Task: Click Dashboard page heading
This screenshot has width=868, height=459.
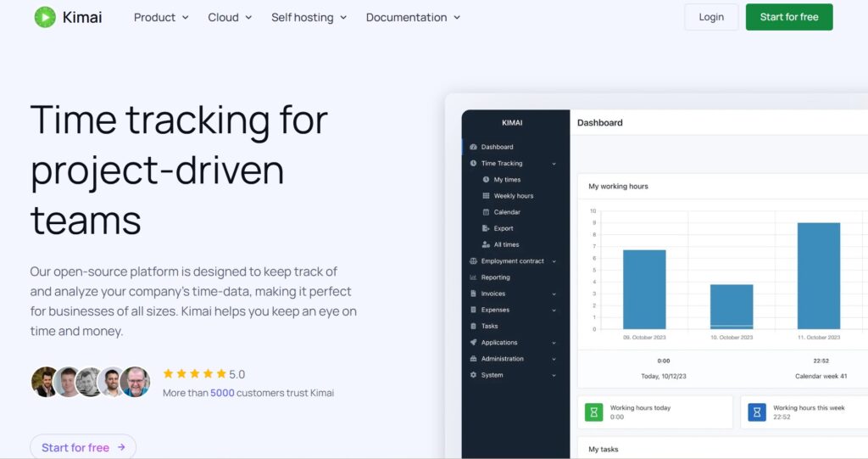Action: pos(599,122)
